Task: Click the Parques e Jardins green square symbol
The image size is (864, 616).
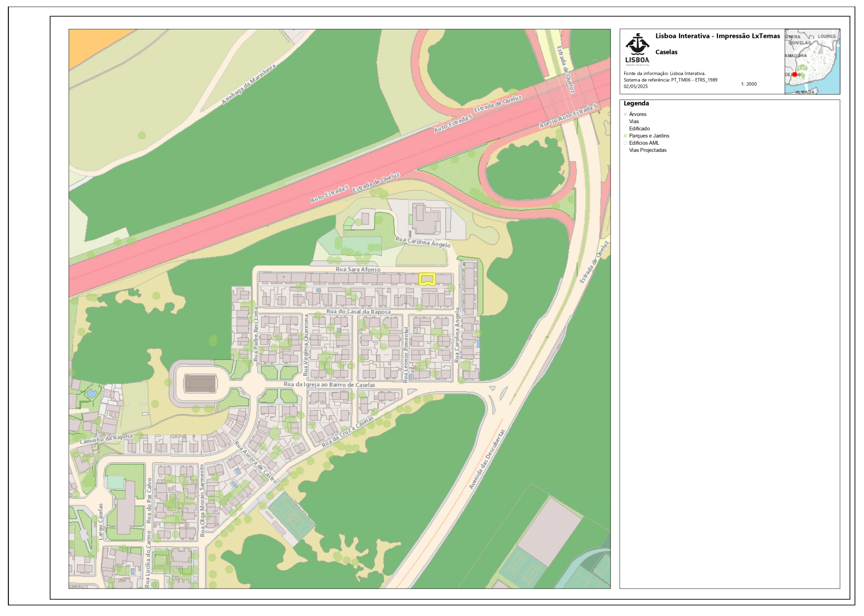Action: (x=625, y=136)
